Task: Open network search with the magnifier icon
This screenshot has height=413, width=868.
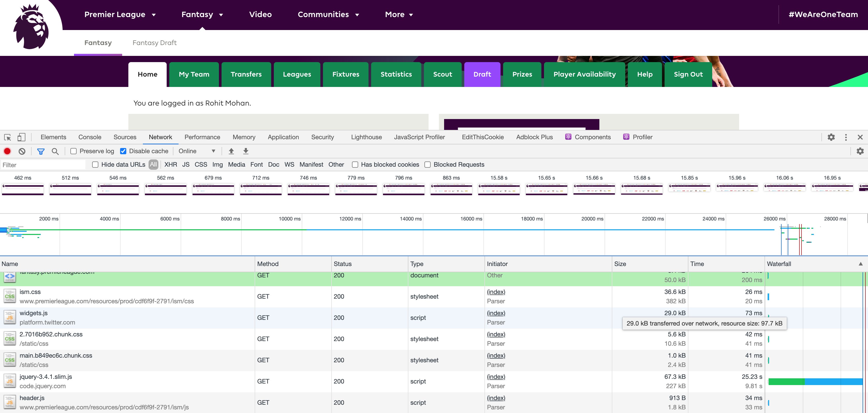Action: (x=55, y=151)
